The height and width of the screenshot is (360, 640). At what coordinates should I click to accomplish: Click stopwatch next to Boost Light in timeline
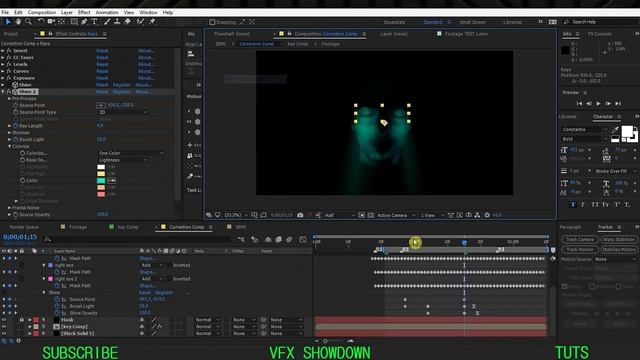click(58, 306)
